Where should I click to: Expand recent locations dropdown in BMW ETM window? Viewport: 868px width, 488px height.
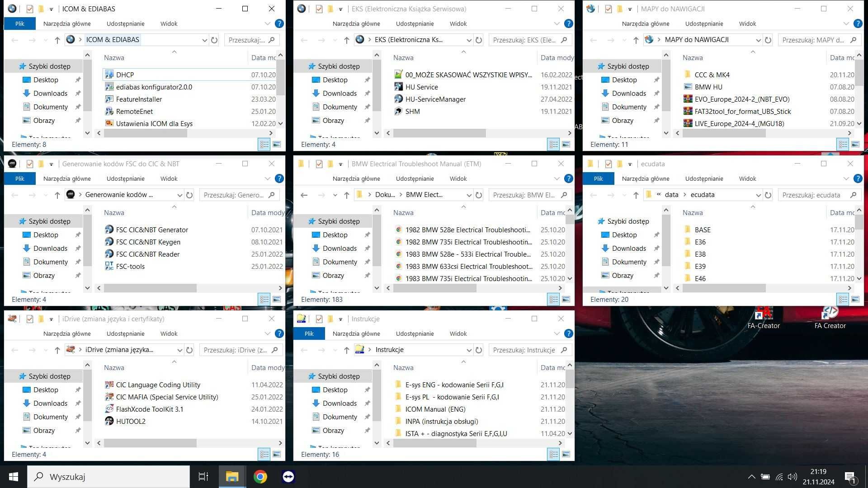click(x=335, y=195)
